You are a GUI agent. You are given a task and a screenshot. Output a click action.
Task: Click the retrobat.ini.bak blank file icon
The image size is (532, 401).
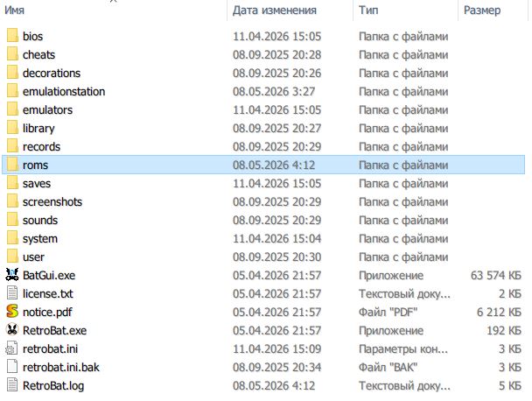click(x=12, y=367)
